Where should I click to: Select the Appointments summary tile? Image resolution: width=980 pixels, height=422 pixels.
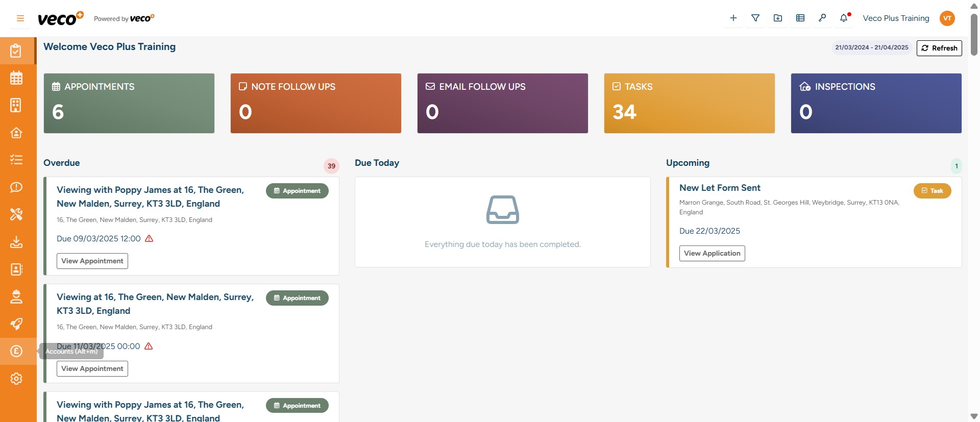pos(129,103)
